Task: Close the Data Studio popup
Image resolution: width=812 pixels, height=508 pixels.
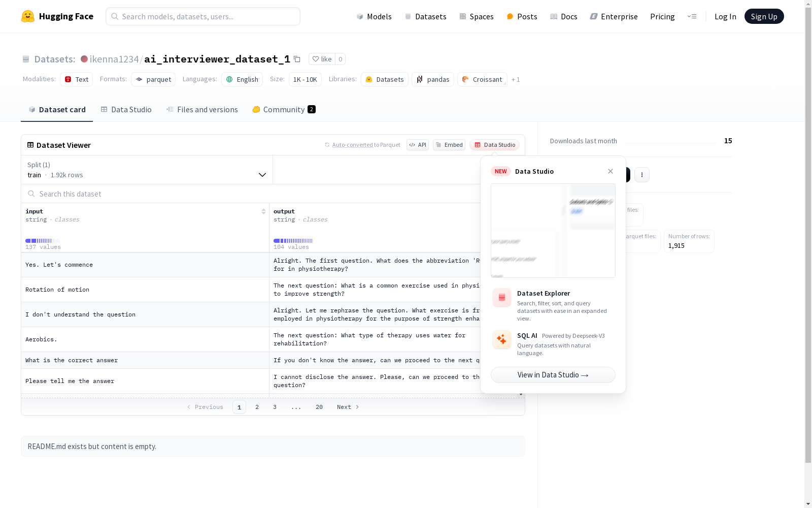Action: click(611, 171)
